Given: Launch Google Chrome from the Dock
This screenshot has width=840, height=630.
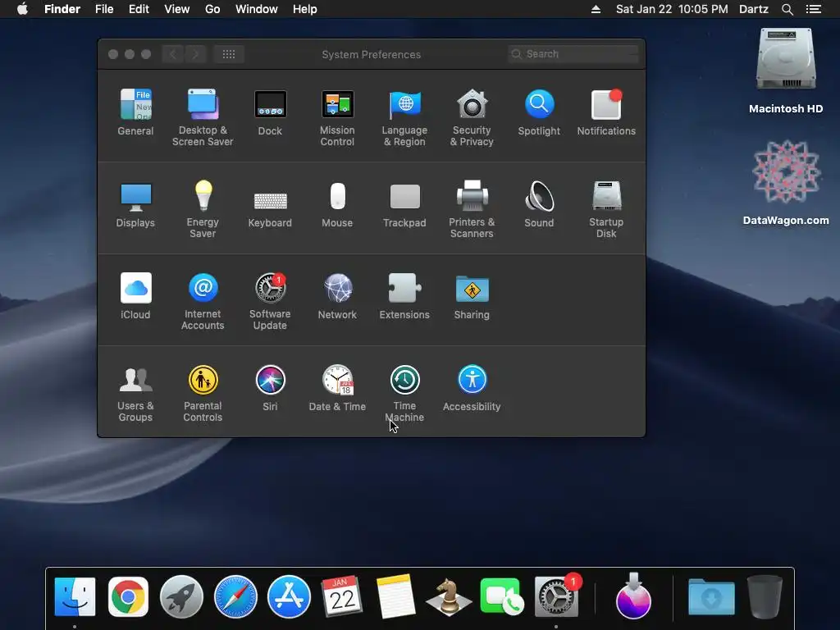Looking at the screenshot, I should 128,596.
